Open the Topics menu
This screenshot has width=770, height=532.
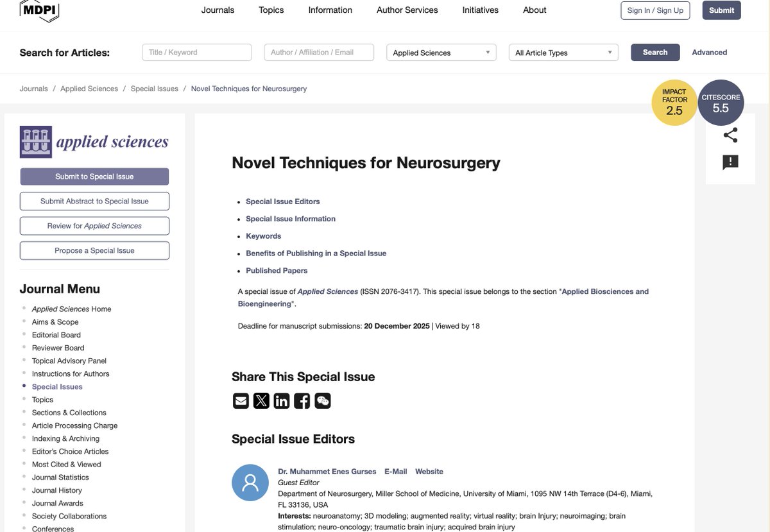tap(271, 10)
